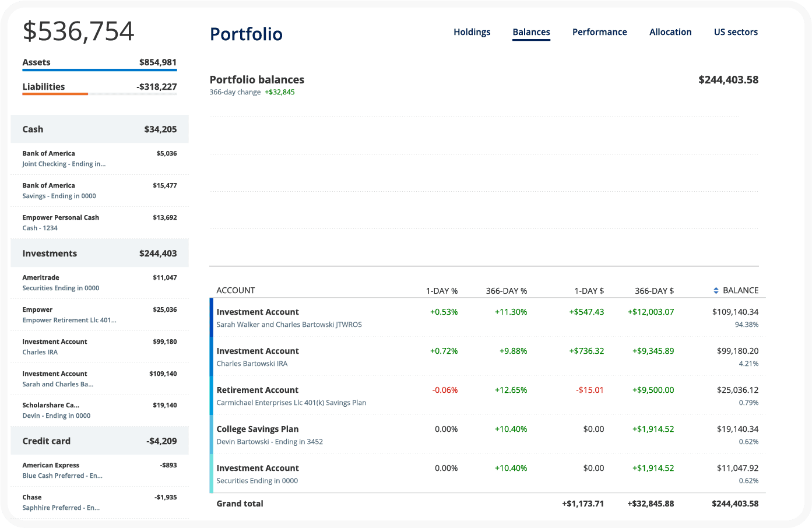Sort table by 1-DAY $ column
This screenshot has width=812, height=528.
coord(589,290)
